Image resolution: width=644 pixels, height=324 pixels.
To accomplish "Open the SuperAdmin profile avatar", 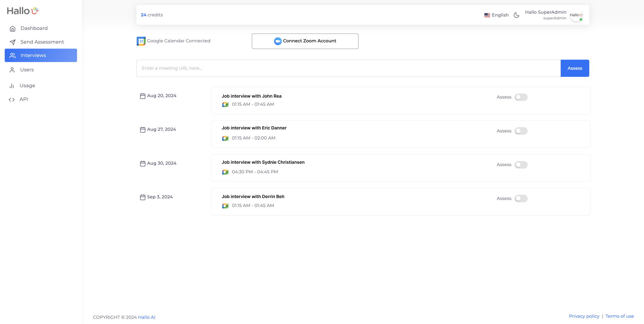I will coord(576,15).
